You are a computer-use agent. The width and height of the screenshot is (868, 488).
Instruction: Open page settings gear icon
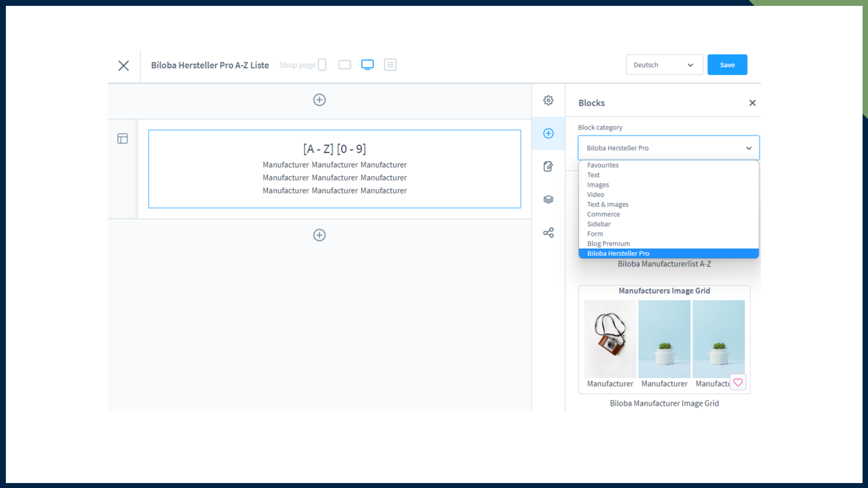coord(548,100)
